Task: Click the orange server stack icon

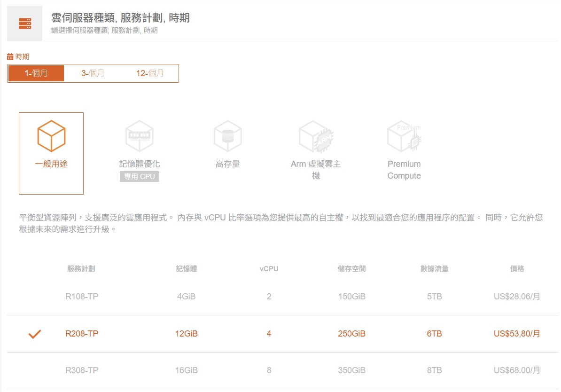Action: (25, 24)
